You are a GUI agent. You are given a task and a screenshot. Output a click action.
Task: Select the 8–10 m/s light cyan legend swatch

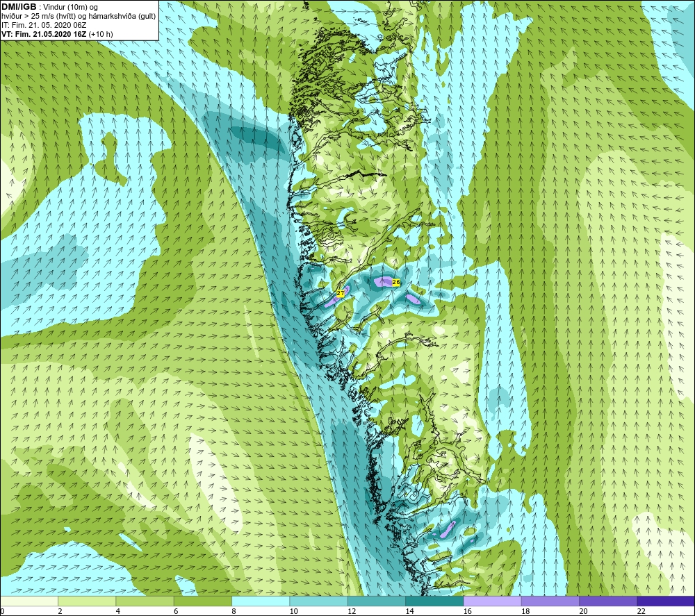point(261,601)
